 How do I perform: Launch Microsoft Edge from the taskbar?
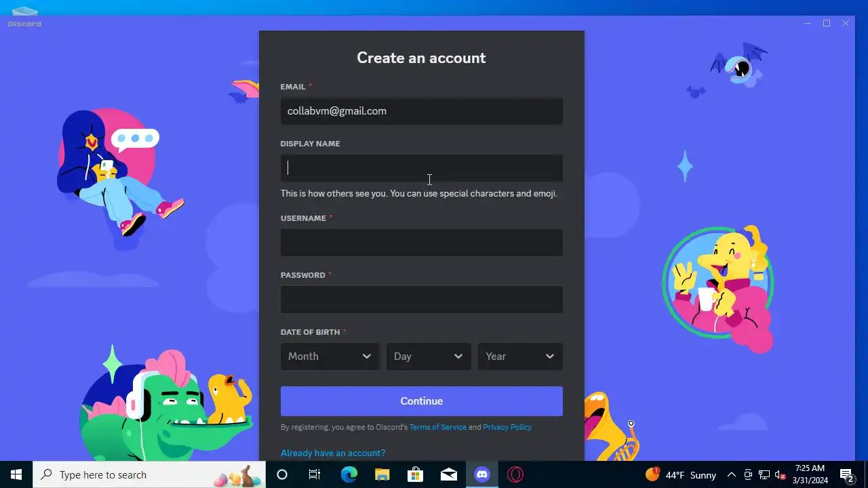(349, 474)
